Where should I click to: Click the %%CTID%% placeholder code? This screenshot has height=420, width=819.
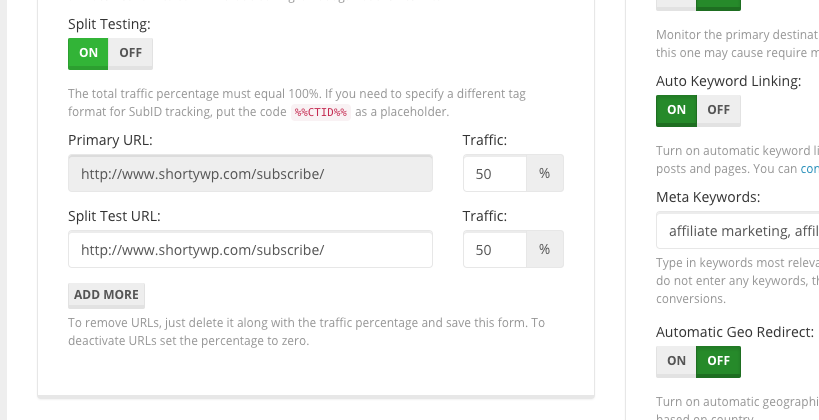pyautogui.click(x=320, y=112)
